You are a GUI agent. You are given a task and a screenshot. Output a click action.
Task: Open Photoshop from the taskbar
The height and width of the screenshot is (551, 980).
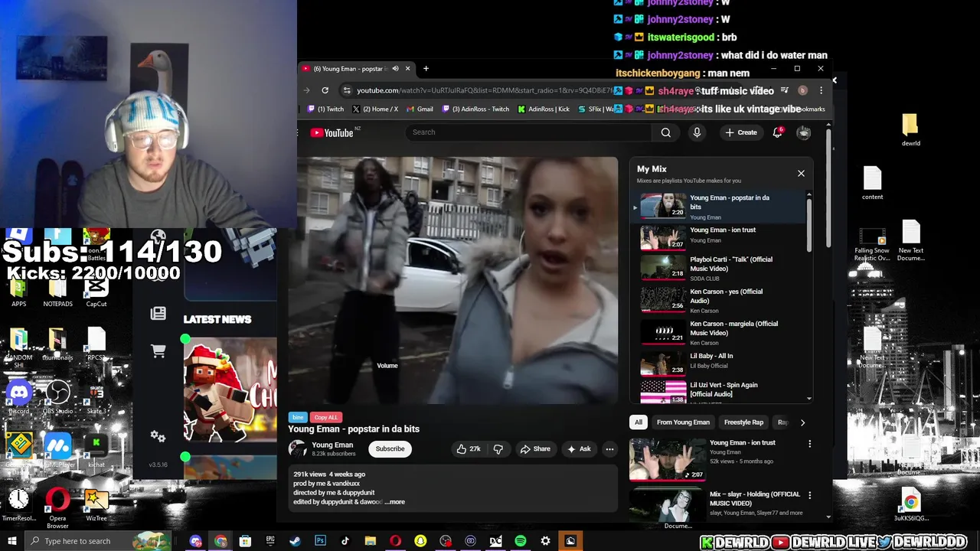(320, 541)
